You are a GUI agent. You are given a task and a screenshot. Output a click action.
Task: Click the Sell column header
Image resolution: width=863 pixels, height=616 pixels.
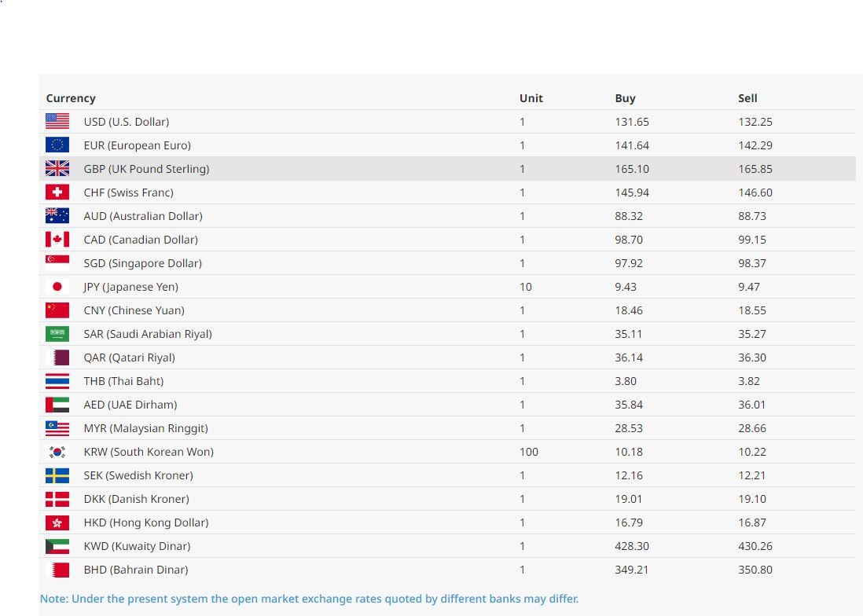click(747, 98)
